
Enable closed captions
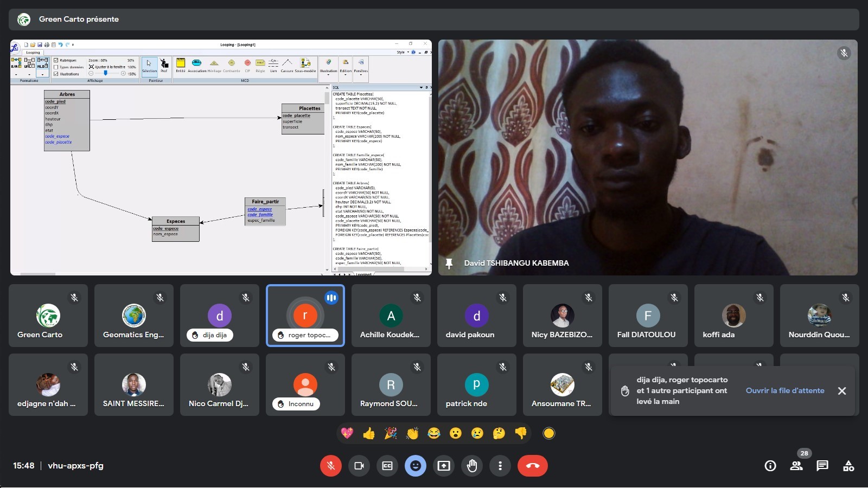click(x=387, y=466)
